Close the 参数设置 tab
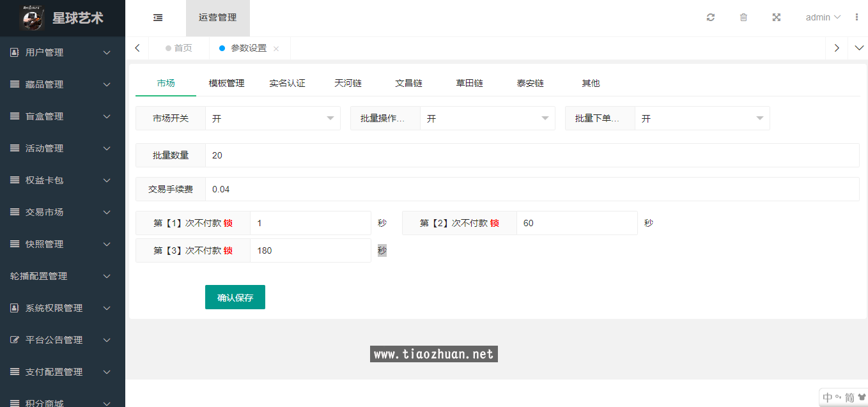The height and width of the screenshot is (407, 868). pos(276,49)
